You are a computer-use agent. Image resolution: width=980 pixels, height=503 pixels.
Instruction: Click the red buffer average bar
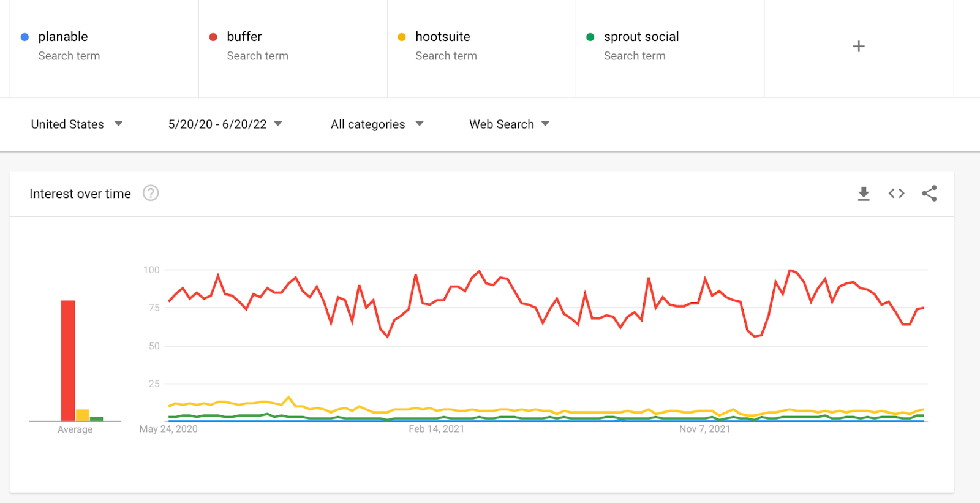(68, 360)
